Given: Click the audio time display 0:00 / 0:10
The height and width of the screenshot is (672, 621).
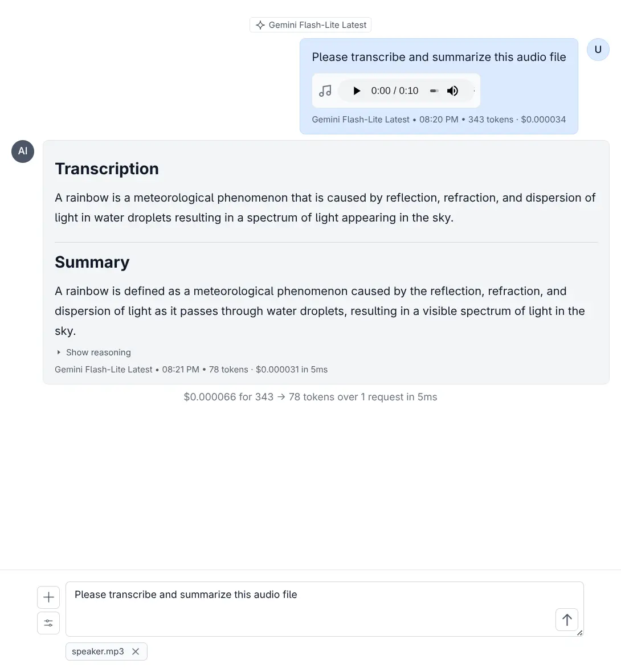Looking at the screenshot, I should [395, 91].
